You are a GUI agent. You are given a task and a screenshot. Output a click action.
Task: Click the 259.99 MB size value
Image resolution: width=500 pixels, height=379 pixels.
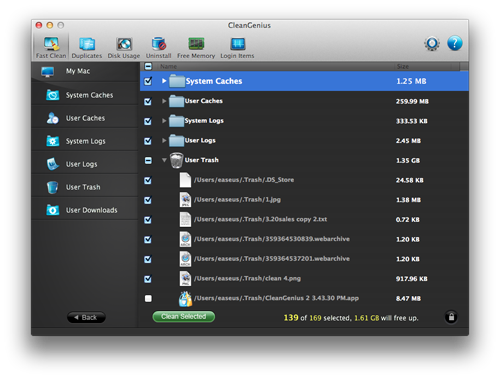pos(412,101)
